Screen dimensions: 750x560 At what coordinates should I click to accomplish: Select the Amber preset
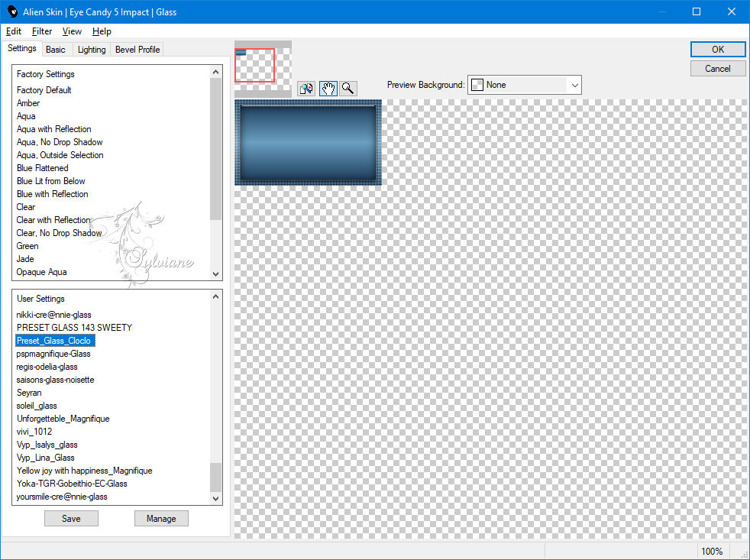click(28, 103)
